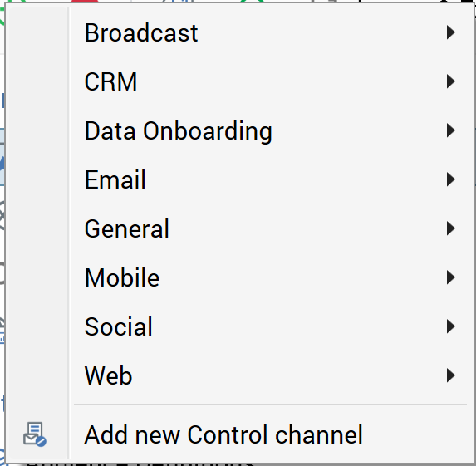Select the General menu item
Screen dimensions: 476x466
point(270,228)
